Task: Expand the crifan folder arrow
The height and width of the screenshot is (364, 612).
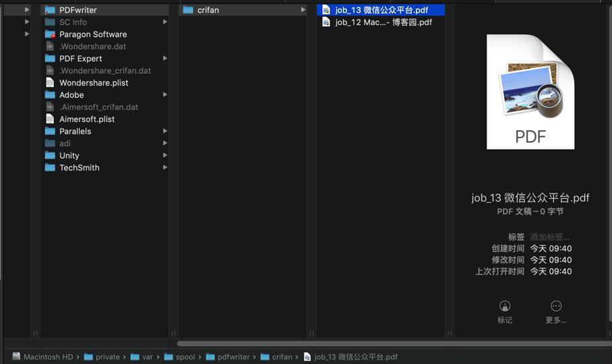Action: coord(303,9)
